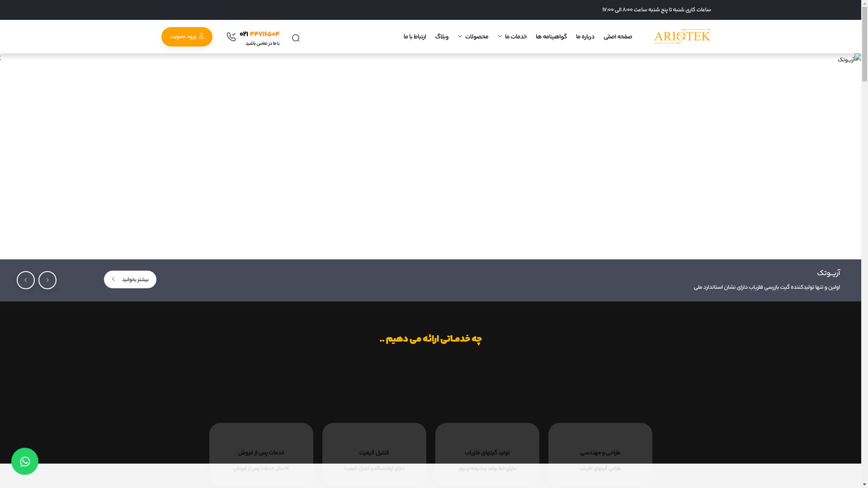Open the خدمات پس از فروش service card
This screenshot has width=868, height=488.
coord(261,454)
